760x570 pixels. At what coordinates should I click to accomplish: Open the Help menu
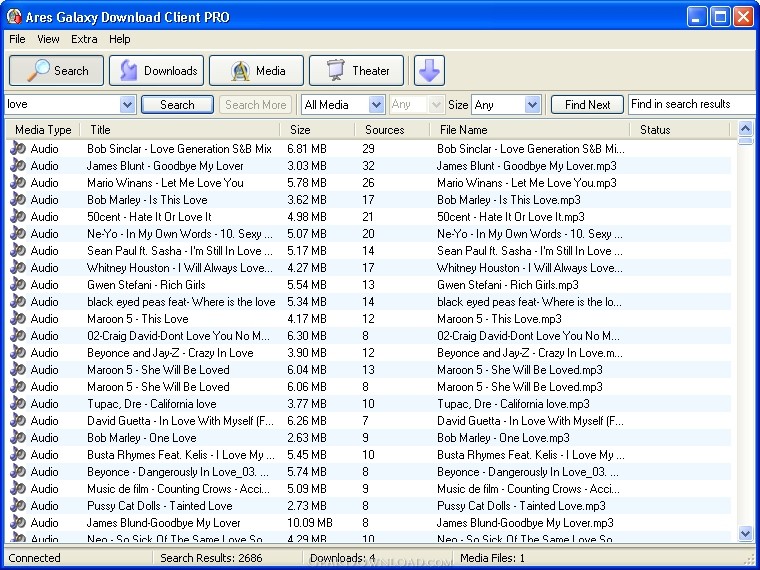[x=119, y=39]
